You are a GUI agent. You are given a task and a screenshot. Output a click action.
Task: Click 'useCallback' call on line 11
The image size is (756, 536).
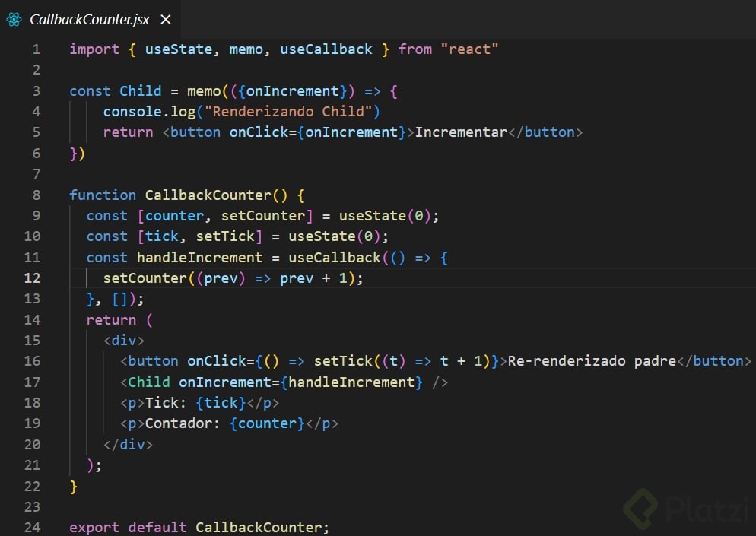point(335,258)
